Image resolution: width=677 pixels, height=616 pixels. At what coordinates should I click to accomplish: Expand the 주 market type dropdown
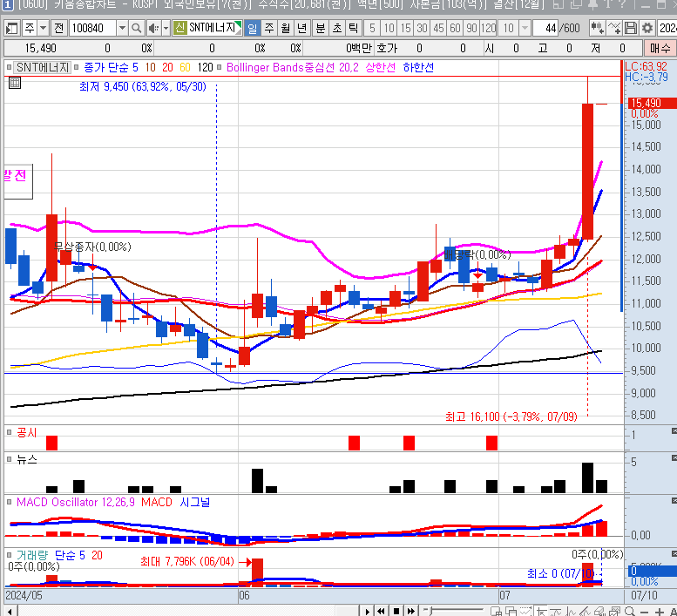[x=44, y=28]
